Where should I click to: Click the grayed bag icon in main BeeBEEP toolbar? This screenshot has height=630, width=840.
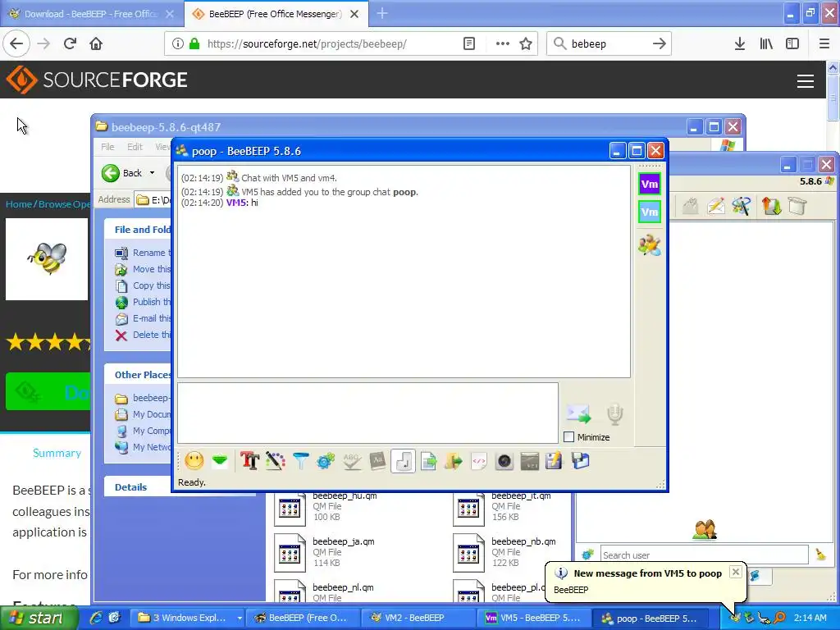pyautogui.click(x=691, y=206)
